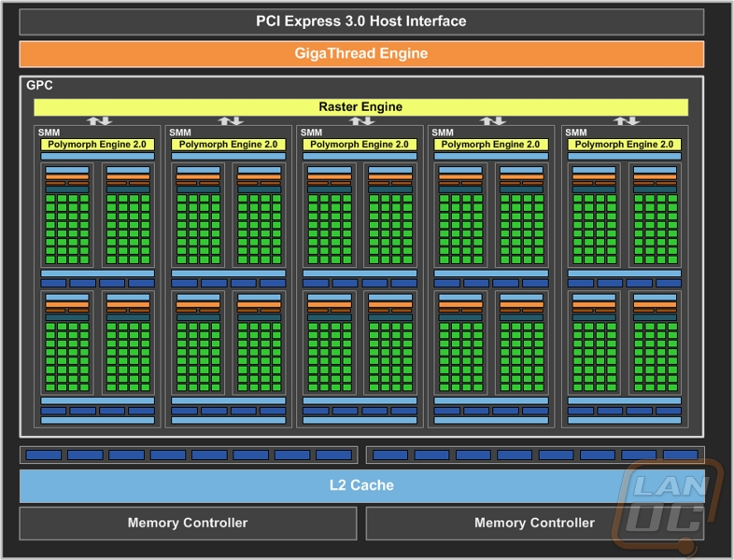The width and height of the screenshot is (734, 560).
Task: Select the right Memory Controller block
Action: pos(534,523)
